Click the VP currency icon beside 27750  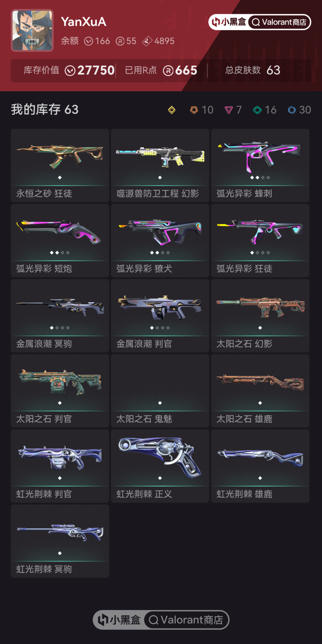click(70, 70)
